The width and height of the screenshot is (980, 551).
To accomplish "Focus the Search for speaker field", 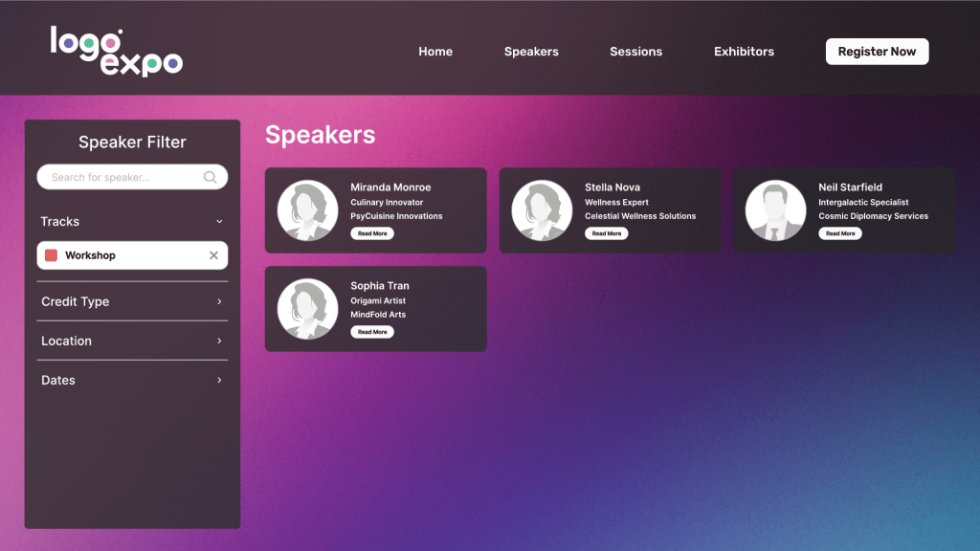I will pos(120,177).
